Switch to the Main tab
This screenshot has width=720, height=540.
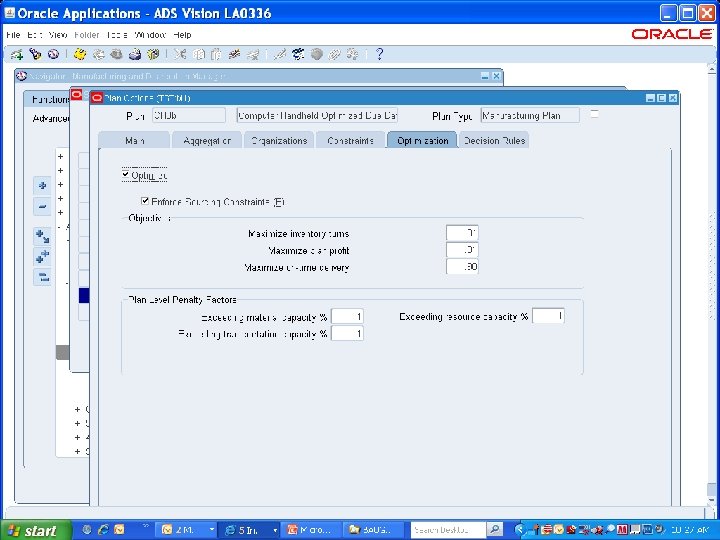[x=134, y=141]
